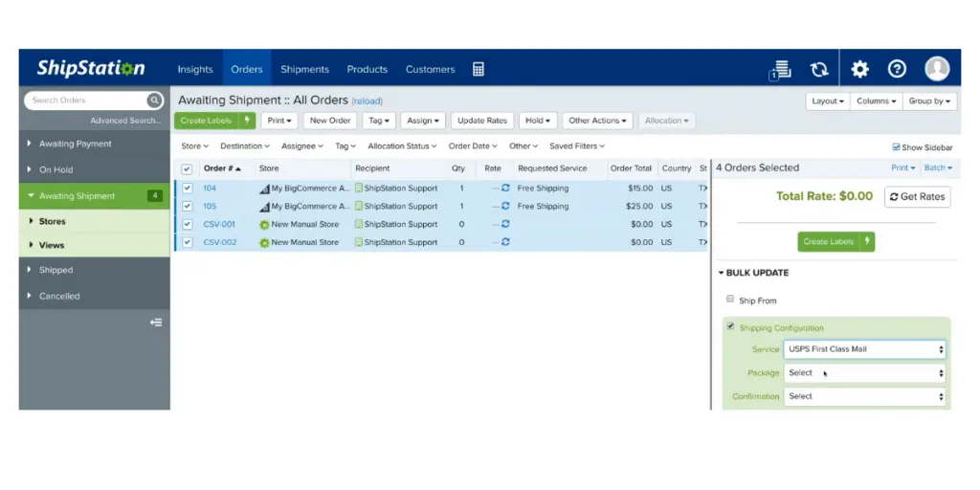Disable the Shipping Configuration checkbox
This screenshot has height=490, width=980.
730,326
